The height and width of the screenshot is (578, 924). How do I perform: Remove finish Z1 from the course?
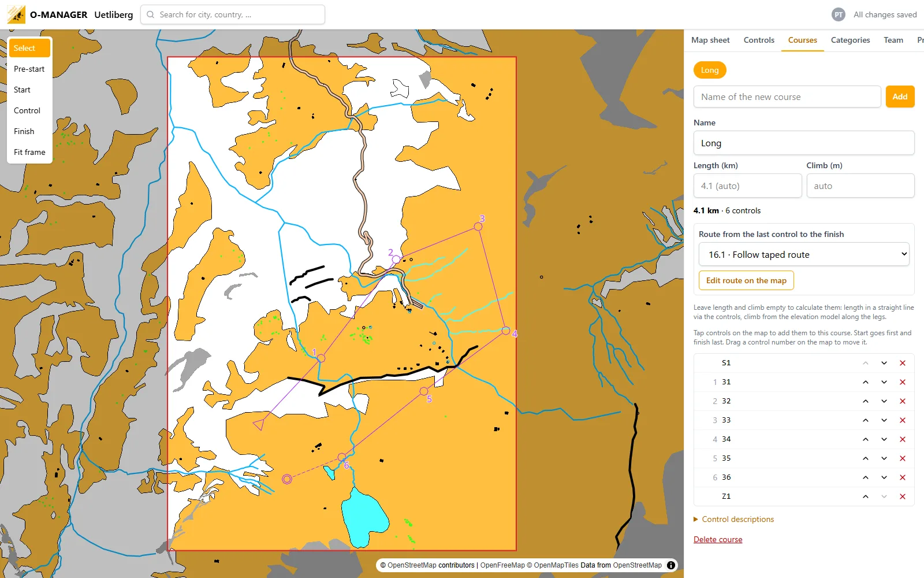[903, 497]
